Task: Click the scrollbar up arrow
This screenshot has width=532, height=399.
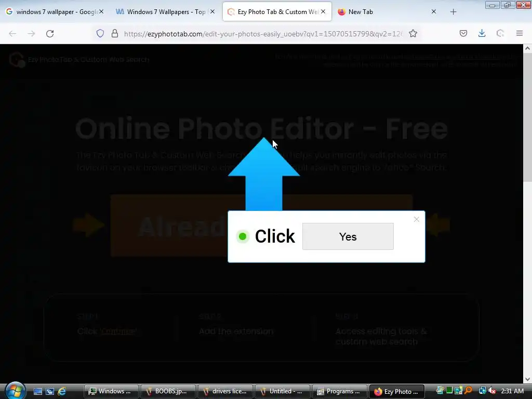Action: tap(527, 48)
